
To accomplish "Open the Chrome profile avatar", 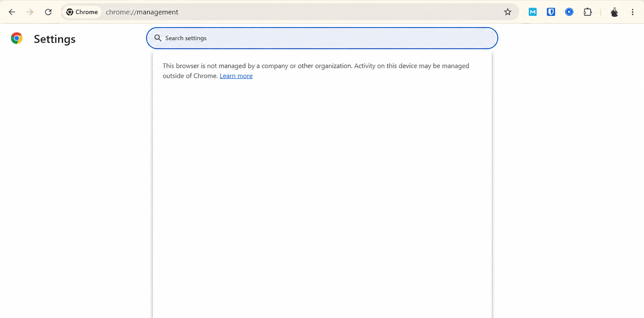I will [x=614, y=12].
